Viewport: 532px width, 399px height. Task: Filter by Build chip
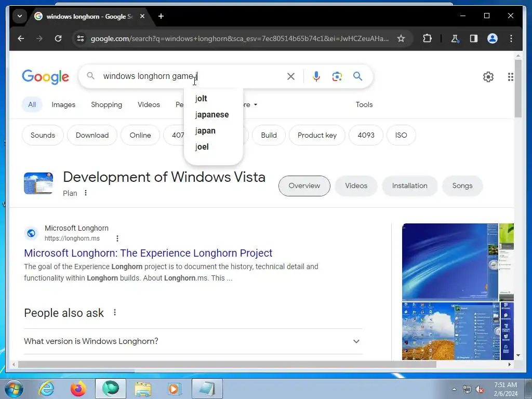pos(269,135)
